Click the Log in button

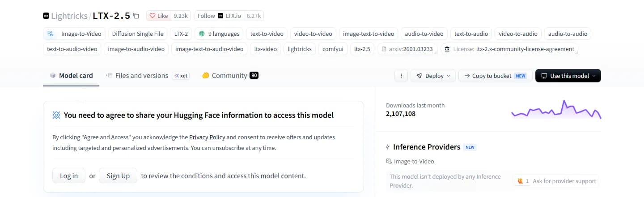[69, 176]
